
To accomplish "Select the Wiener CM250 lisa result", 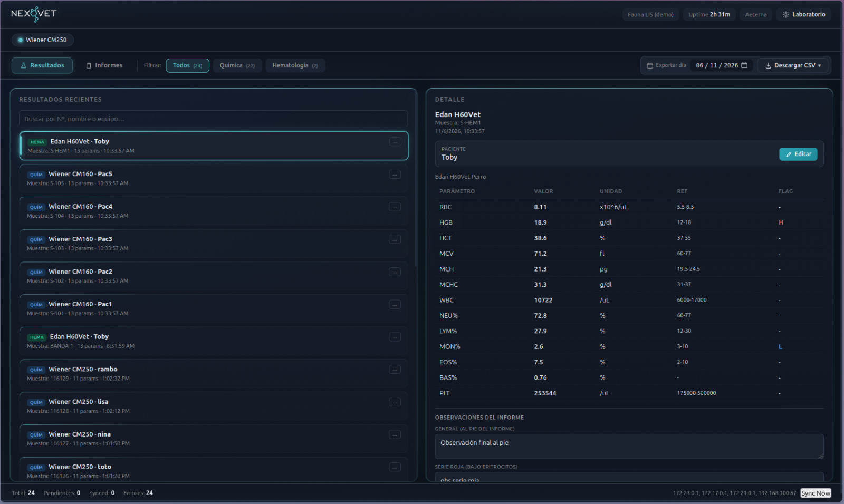I will (213, 406).
